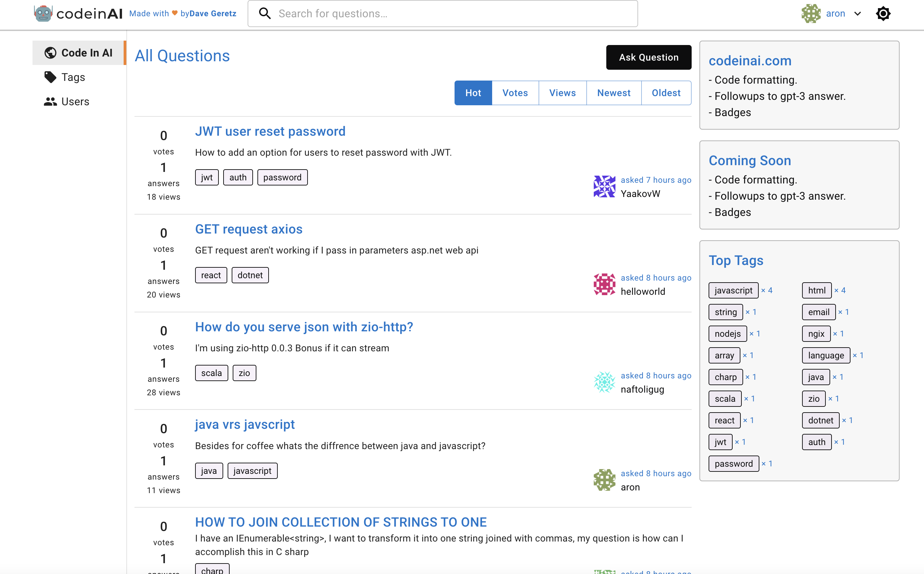Open the aron user dropdown chevron
This screenshot has height=574, width=924.
858,14
